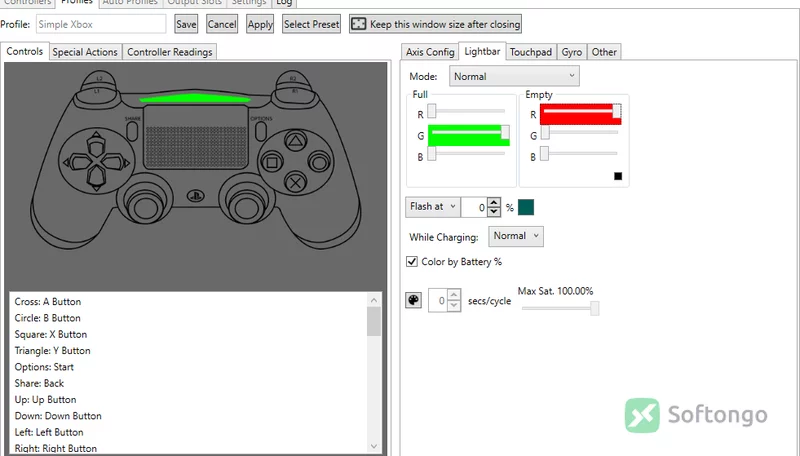Click the PS logo button on controller
This screenshot has width=800, height=456.
coord(195,195)
